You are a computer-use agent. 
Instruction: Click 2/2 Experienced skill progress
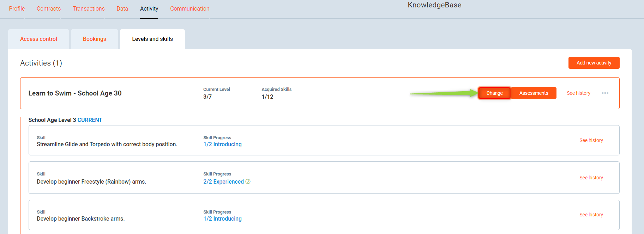pos(223,181)
